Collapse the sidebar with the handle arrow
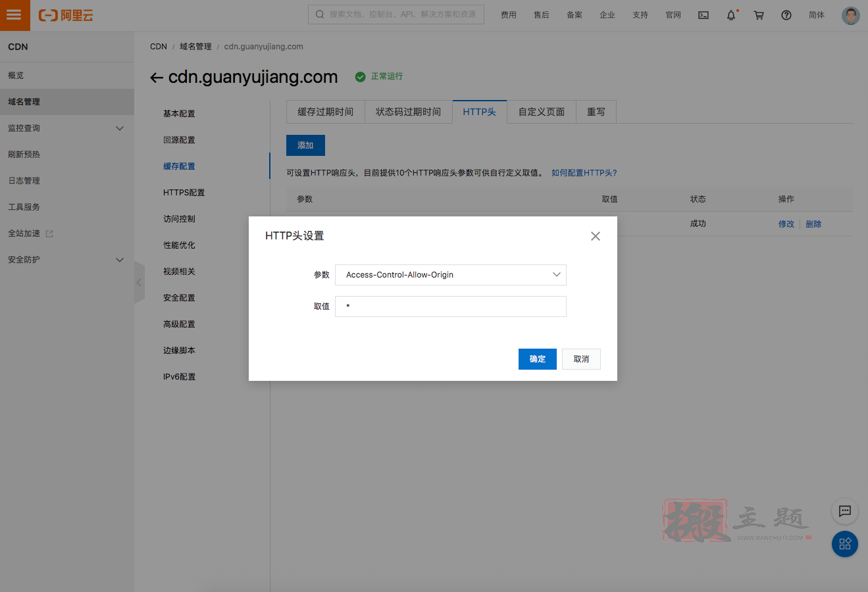Image resolution: width=868 pixels, height=592 pixels. pos(139,282)
